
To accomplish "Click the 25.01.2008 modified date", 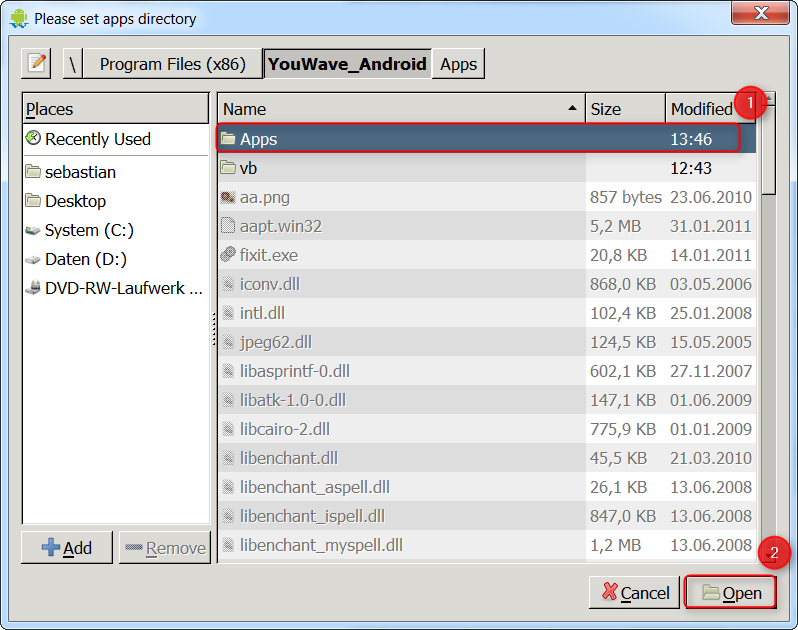I will [710, 313].
